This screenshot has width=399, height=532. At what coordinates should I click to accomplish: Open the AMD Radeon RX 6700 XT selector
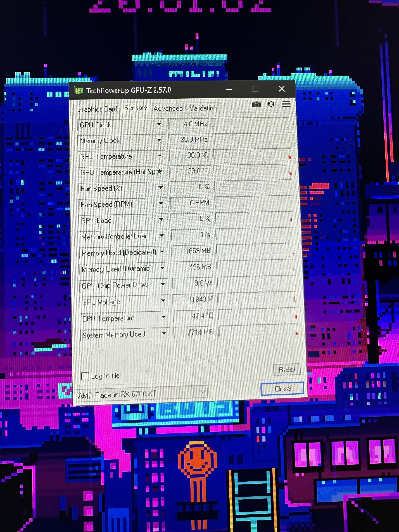tap(142, 394)
